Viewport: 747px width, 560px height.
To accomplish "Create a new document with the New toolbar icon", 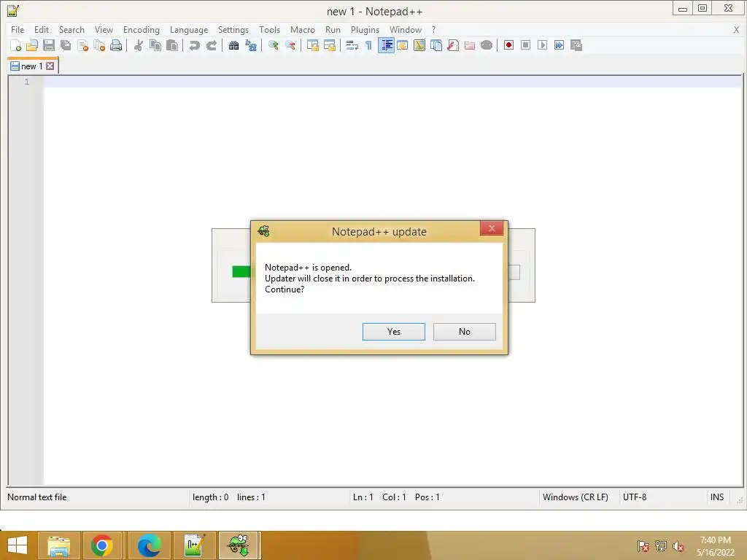I will 15,45.
